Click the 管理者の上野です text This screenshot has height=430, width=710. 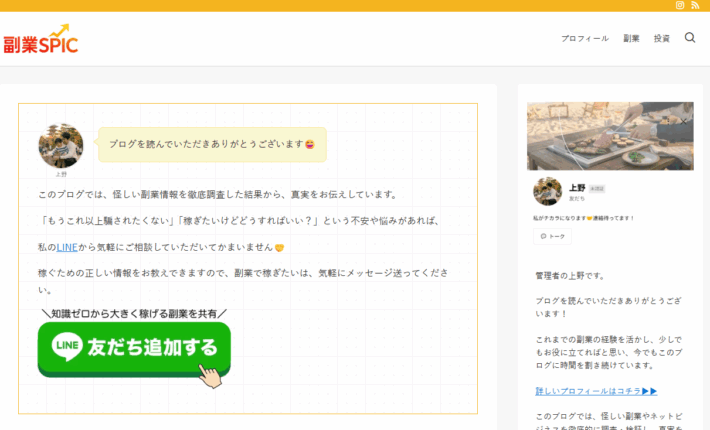tap(570, 276)
